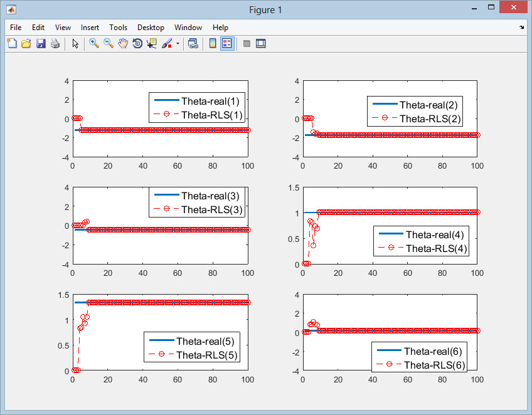Open file with the folder icon
The image size is (532, 415).
tap(26, 43)
